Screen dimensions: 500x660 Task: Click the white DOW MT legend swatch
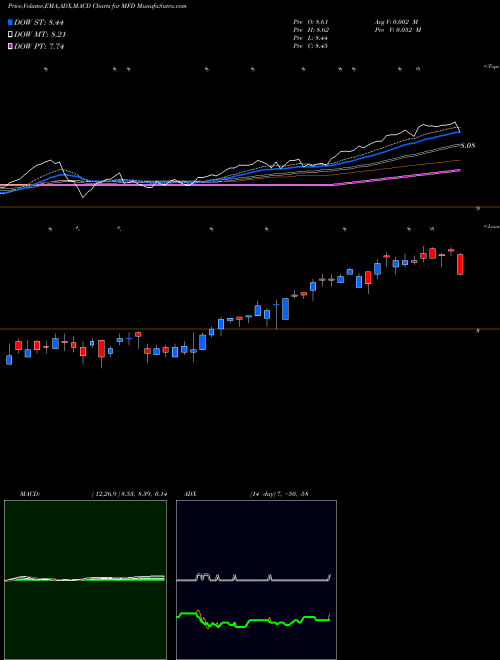coord(10,35)
